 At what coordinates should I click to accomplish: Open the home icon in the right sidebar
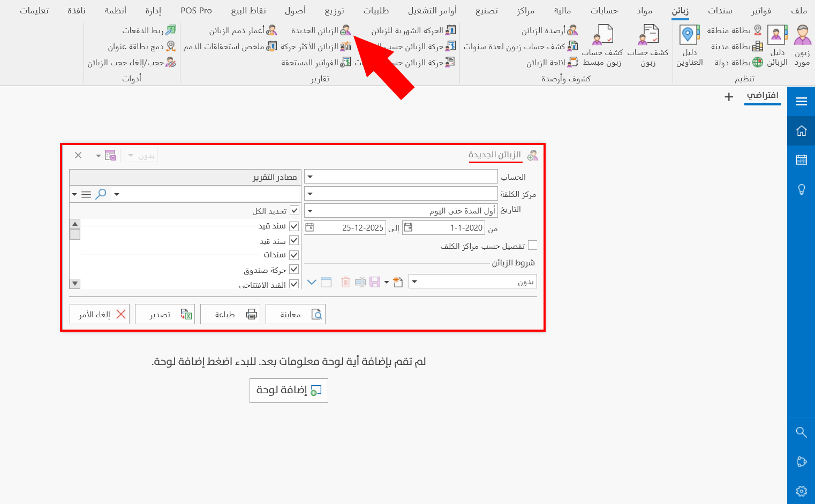[801, 130]
